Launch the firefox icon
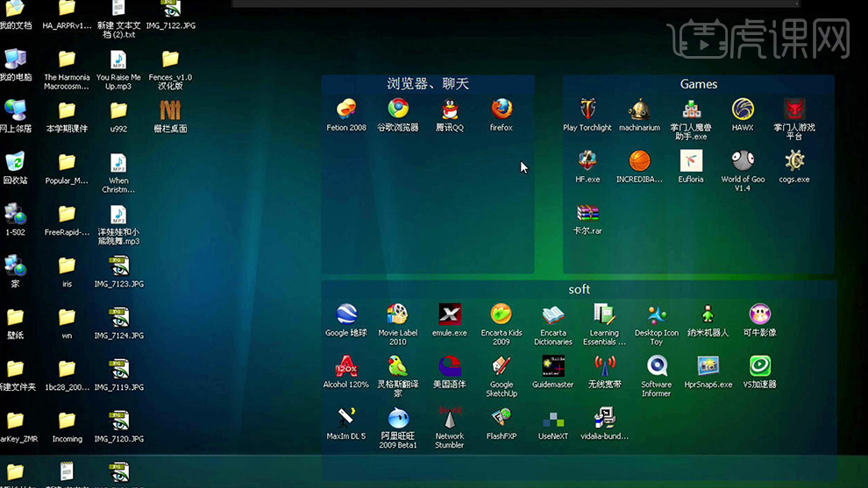 [502, 110]
